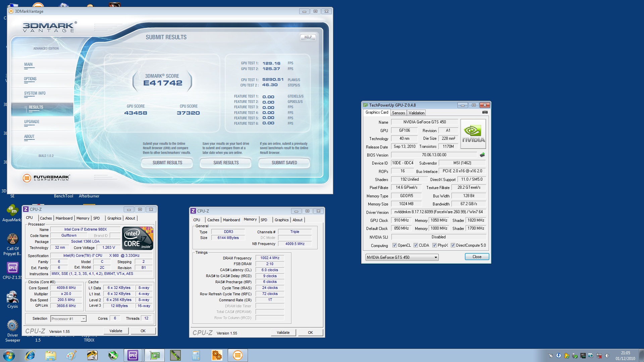The height and width of the screenshot is (362, 644).
Task: Toggle the CUDA checkbox
Action: pyautogui.click(x=416, y=245)
